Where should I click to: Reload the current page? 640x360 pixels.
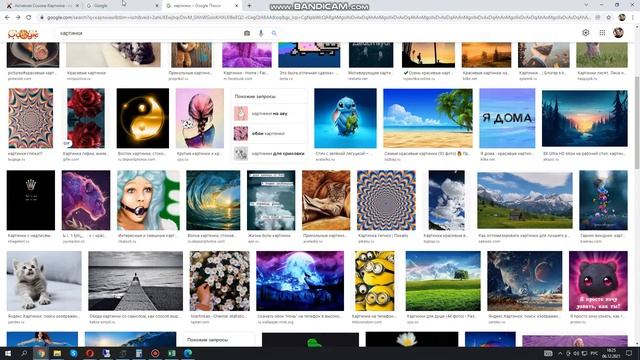(x=29, y=18)
